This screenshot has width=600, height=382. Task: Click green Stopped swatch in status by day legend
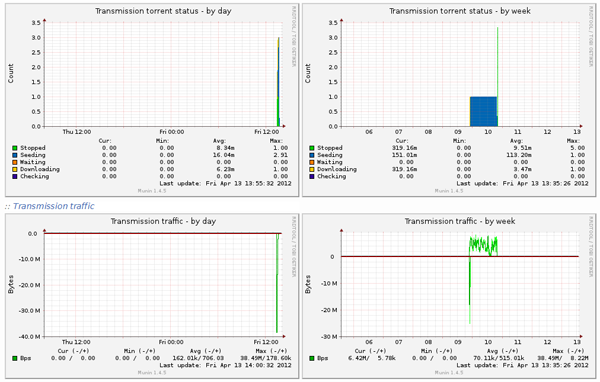click(15, 148)
